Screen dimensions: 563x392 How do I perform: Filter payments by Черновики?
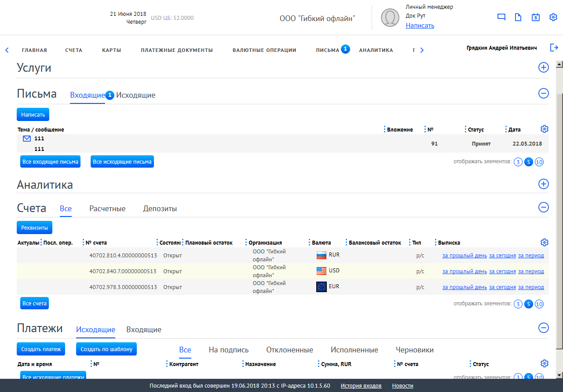pos(415,350)
